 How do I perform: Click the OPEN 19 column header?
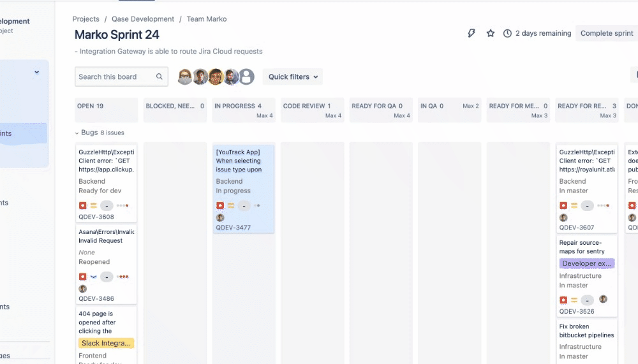[x=106, y=110]
